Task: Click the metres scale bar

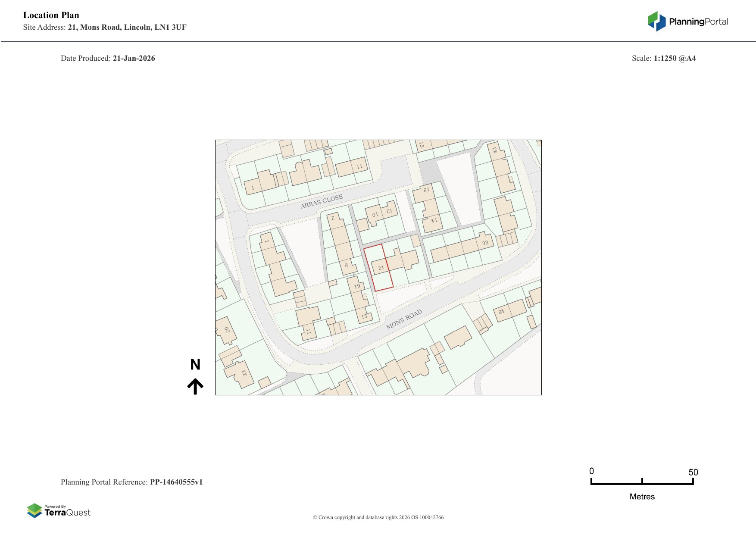Action: [642, 483]
